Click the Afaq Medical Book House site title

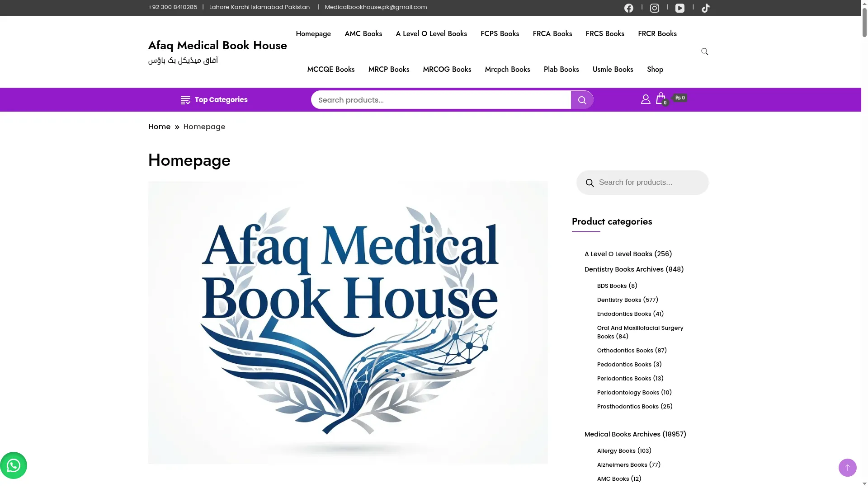tap(217, 45)
